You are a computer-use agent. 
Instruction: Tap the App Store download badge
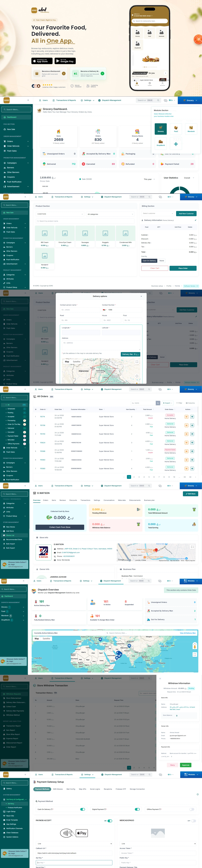[42, 61]
